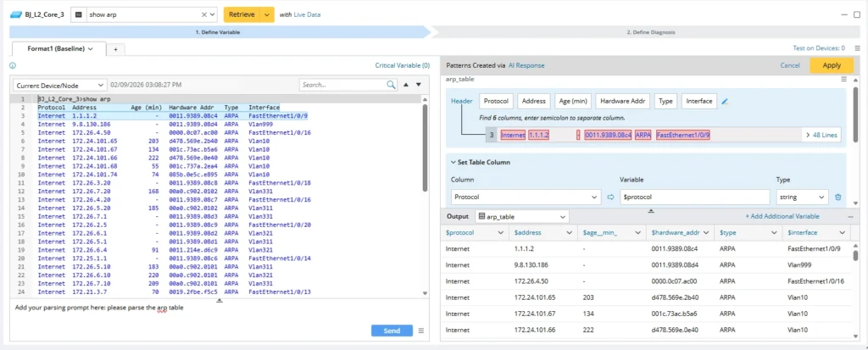868x350 pixels.
Task: Expand the 48 Lines matched rows
Action: pos(821,134)
